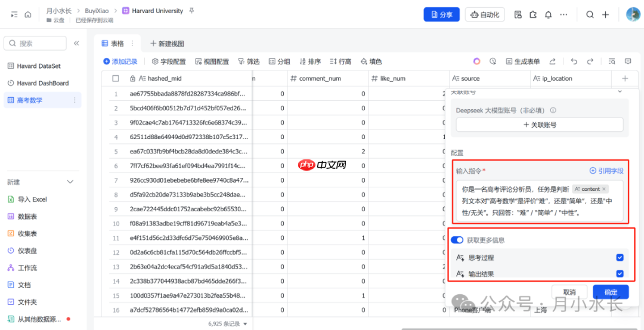
Task: Click 月小水长 breadcrumb
Action: coord(59,11)
